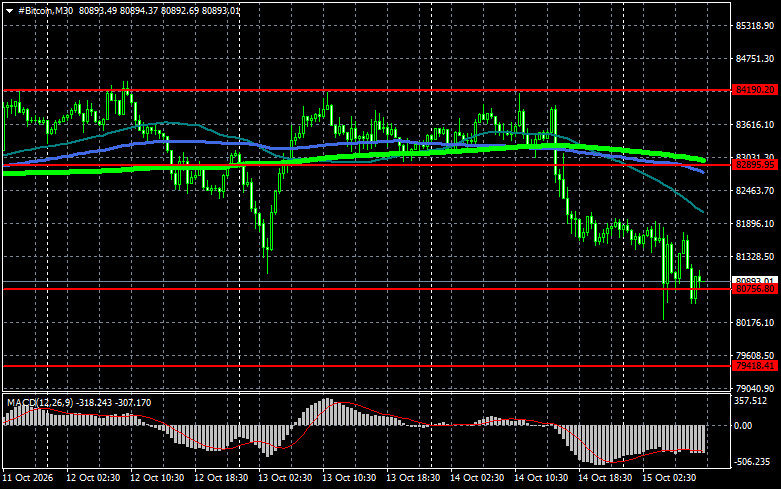Select the red horizontal line at 84190.20
781x489 pixels.
[367, 90]
